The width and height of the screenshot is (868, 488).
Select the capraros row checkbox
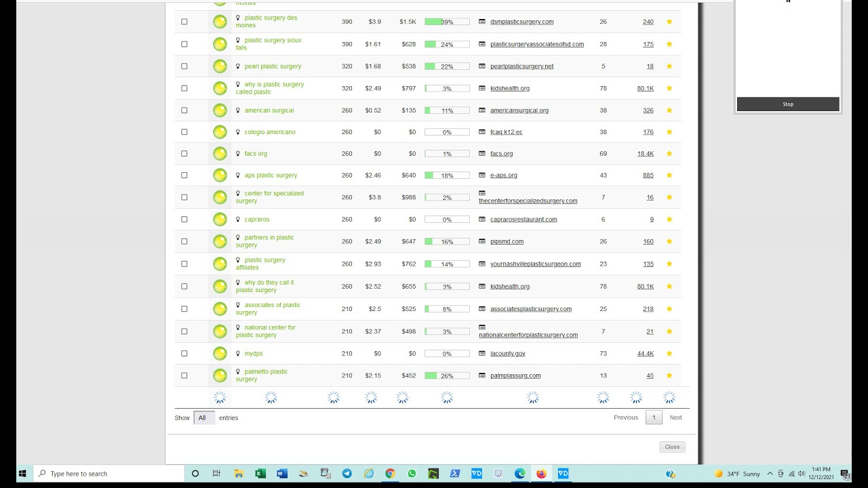184,220
